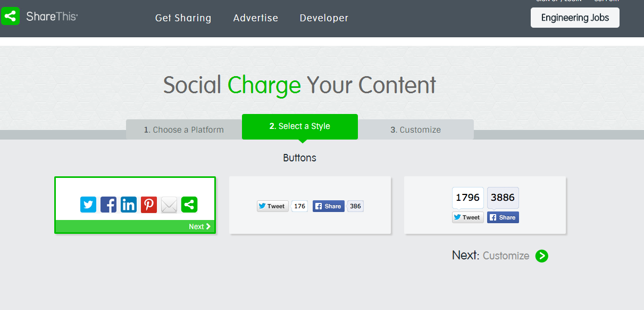Click Next on the selected style card
The width and height of the screenshot is (644, 310).
199,226
